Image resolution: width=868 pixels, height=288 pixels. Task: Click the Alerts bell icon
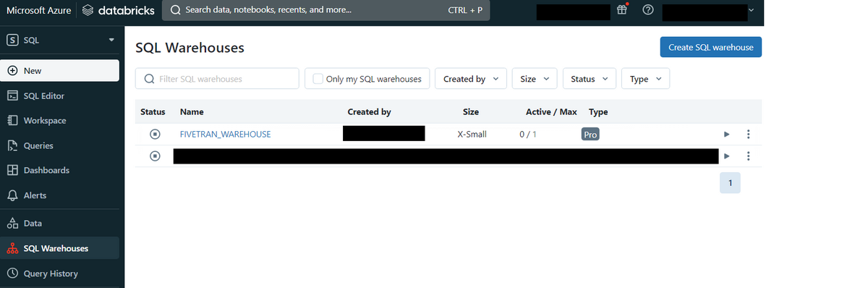[12, 195]
